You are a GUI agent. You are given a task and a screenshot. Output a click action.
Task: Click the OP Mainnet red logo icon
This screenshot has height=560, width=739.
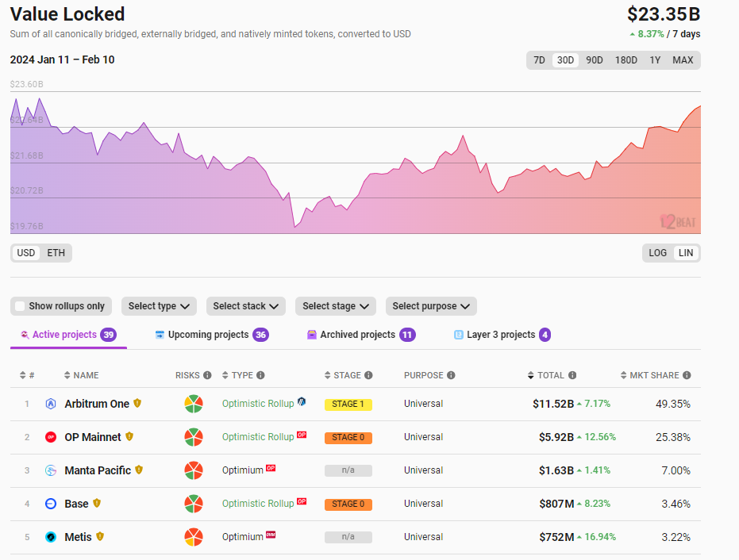point(51,437)
